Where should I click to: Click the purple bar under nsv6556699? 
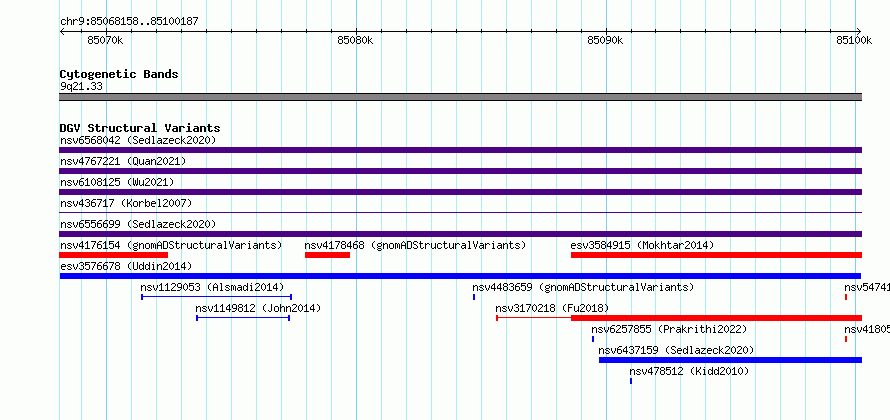pyautogui.click(x=460, y=234)
